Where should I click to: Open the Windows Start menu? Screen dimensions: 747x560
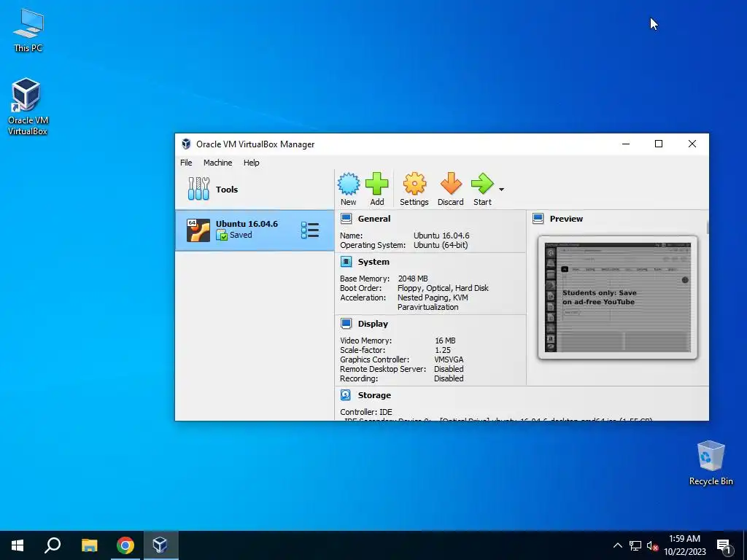coord(18,545)
